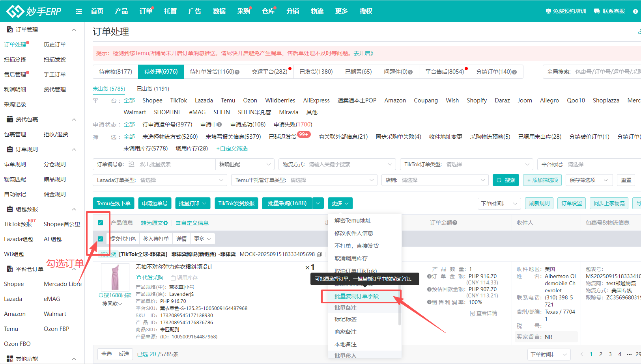Open the 店铺 select dropdown
The image size is (641, 364).
(435, 180)
